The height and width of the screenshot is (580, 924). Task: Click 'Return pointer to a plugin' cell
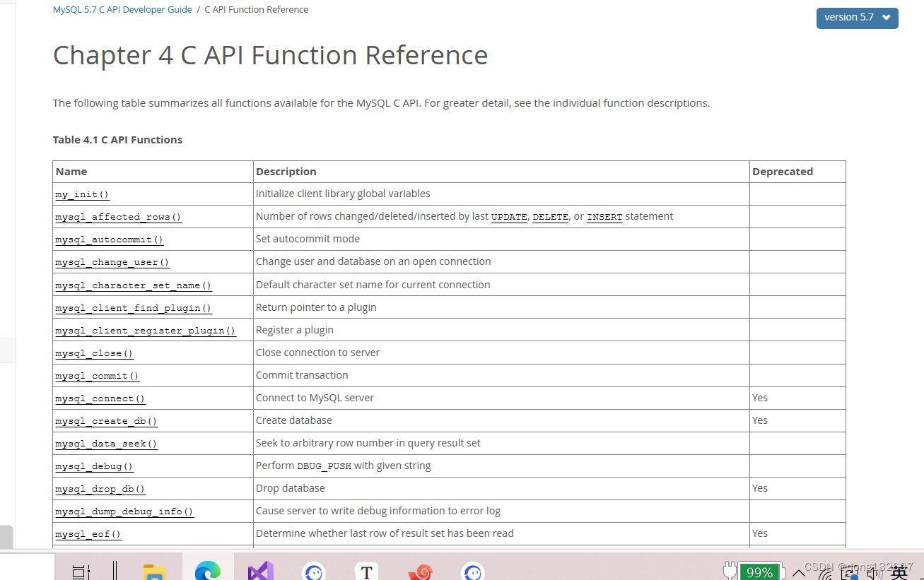point(316,307)
